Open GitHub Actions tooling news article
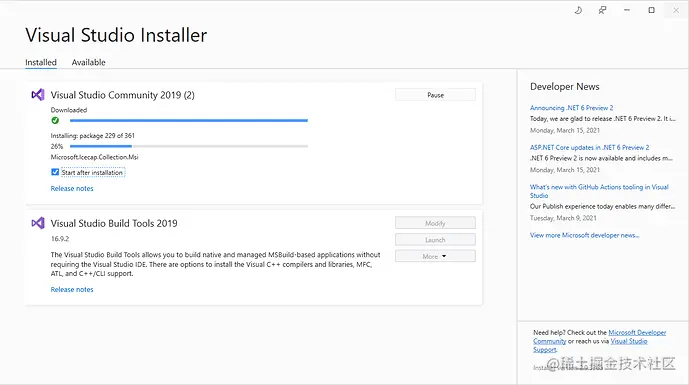Viewport: 689px width, 385px height. [x=599, y=191]
